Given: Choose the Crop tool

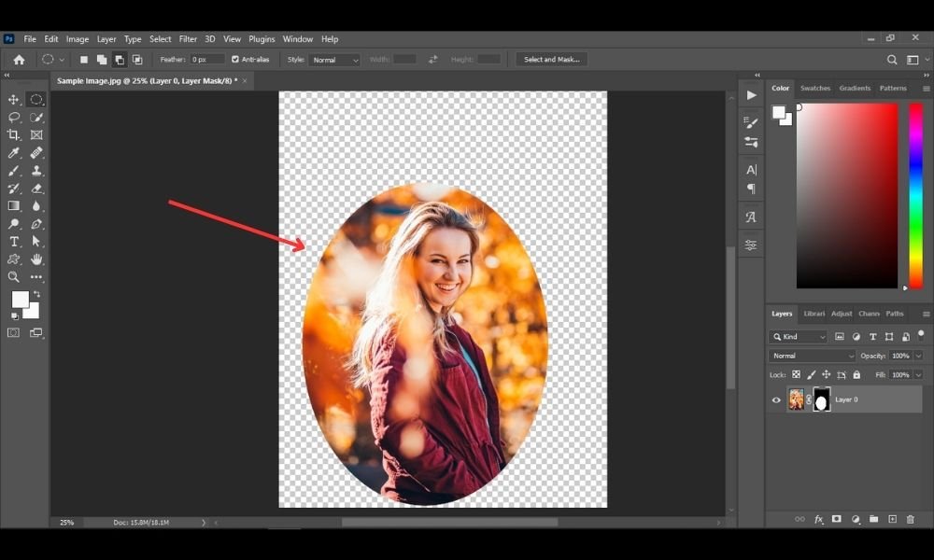Looking at the screenshot, I should (13, 135).
